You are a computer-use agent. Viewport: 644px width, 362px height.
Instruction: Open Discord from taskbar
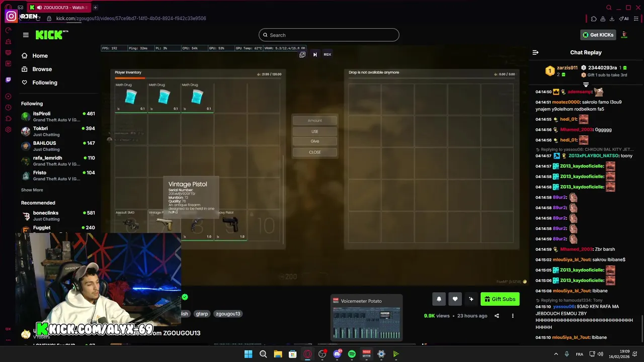tap(337, 354)
